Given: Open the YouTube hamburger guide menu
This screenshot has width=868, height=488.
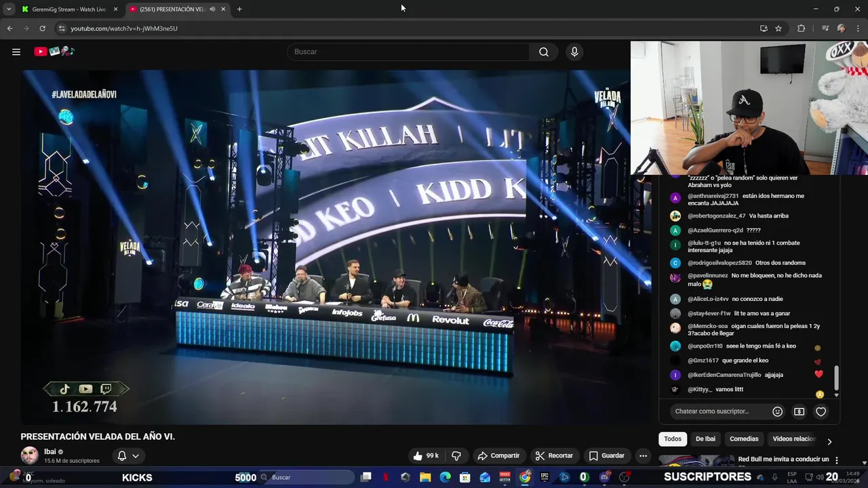Looking at the screenshot, I should [16, 52].
